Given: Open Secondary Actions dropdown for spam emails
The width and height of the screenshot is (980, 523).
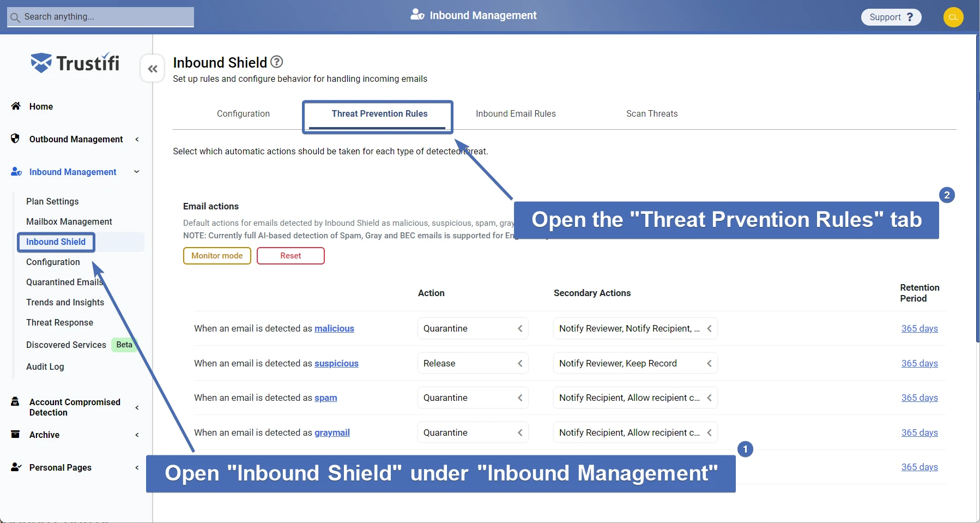Looking at the screenshot, I should click(635, 398).
